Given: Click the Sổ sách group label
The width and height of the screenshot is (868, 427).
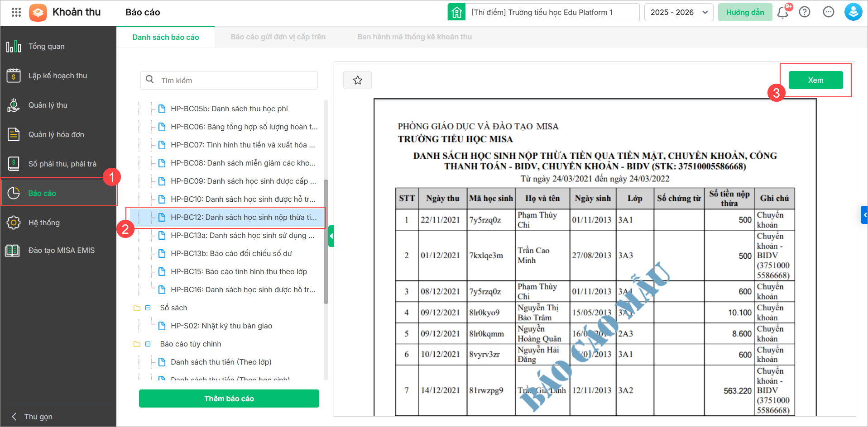Looking at the screenshot, I should click(173, 308).
